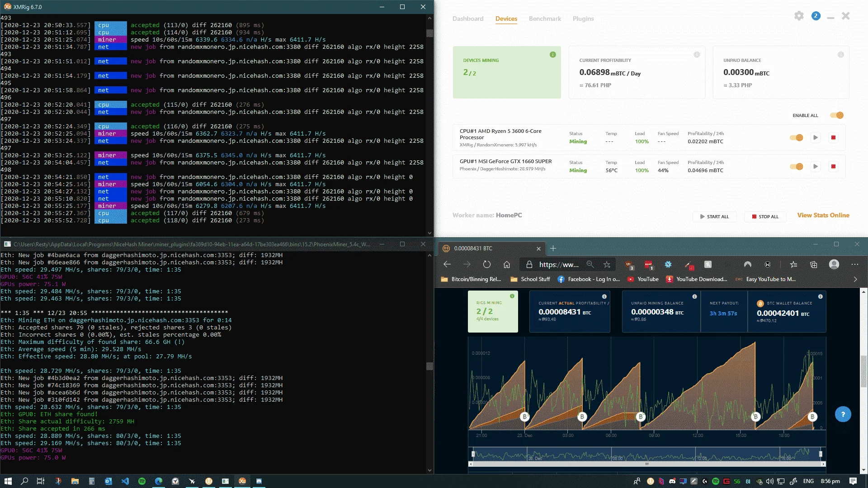Click the STOP ALL button
The image size is (868, 488).
click(x=765, y=216)
